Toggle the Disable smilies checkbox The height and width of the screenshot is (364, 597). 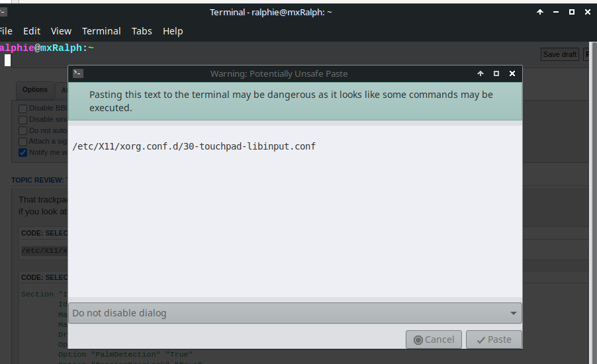pyautogui.click(x=23, y=120)
